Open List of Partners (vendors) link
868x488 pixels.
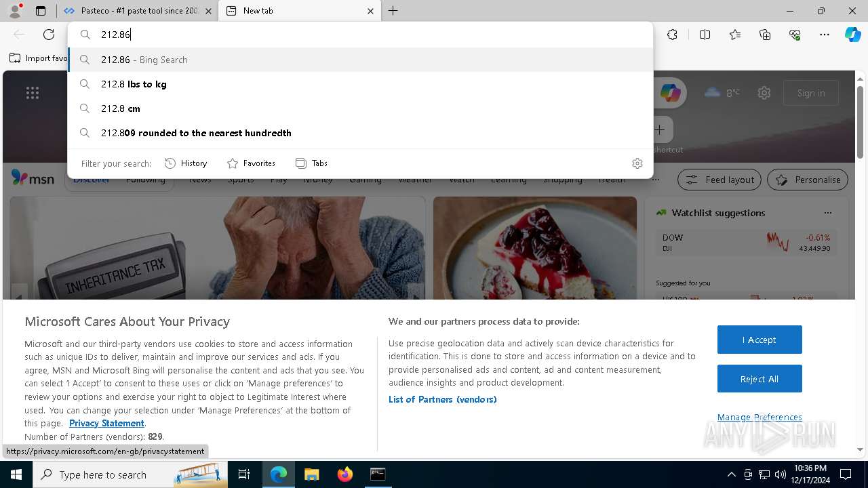pos(443,399)
